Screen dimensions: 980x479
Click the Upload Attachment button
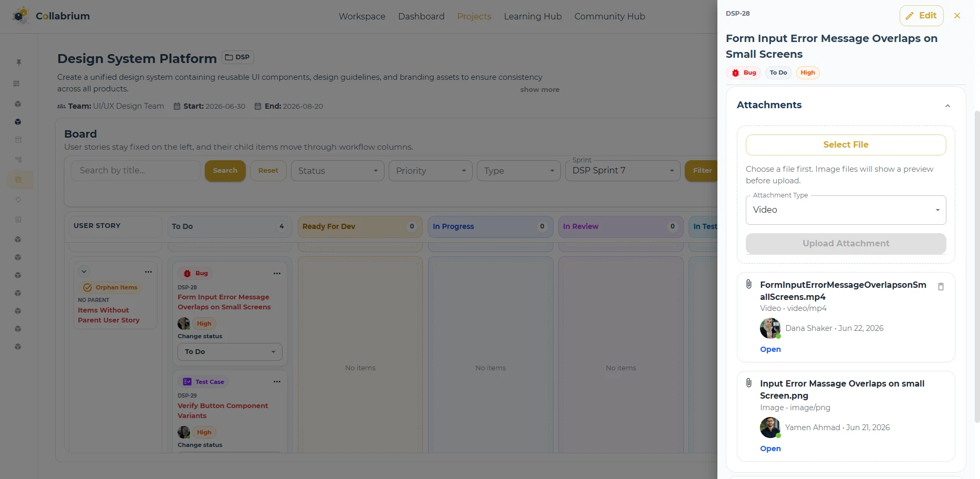tap(846, 244)
